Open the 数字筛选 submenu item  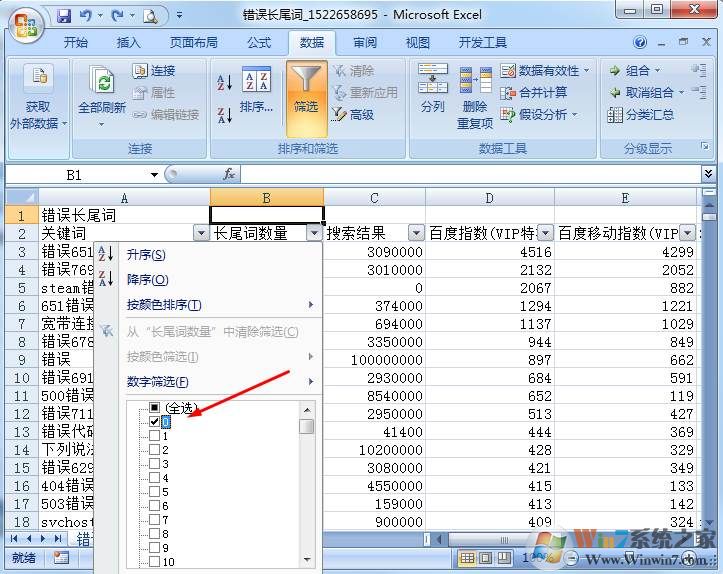[158, 382]
